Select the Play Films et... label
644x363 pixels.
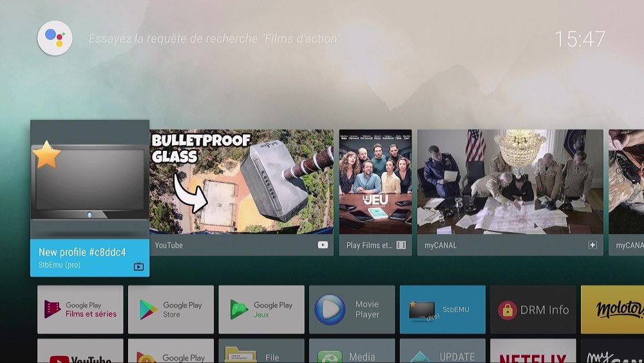pos(369,246)
